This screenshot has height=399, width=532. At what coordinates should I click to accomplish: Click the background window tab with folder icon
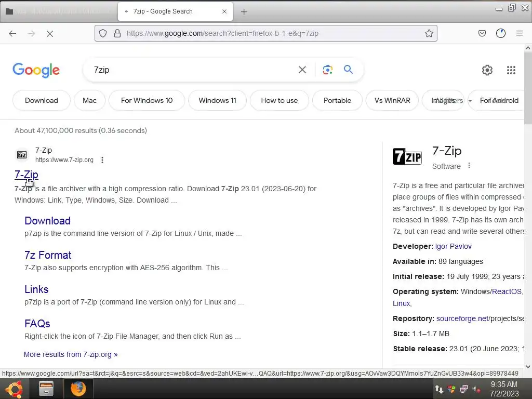click(58, 11)
